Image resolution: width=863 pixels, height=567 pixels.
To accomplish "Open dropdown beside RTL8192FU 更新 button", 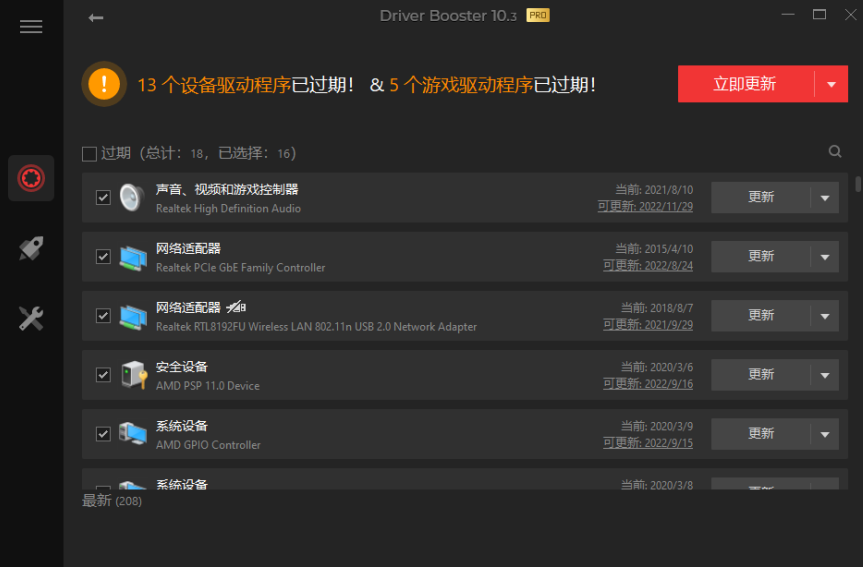I will [824, 316].
